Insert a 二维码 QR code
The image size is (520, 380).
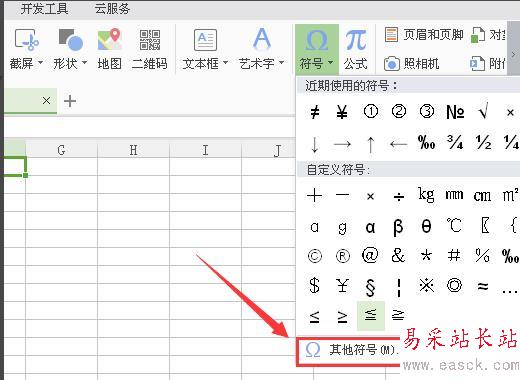click(150, 49)
